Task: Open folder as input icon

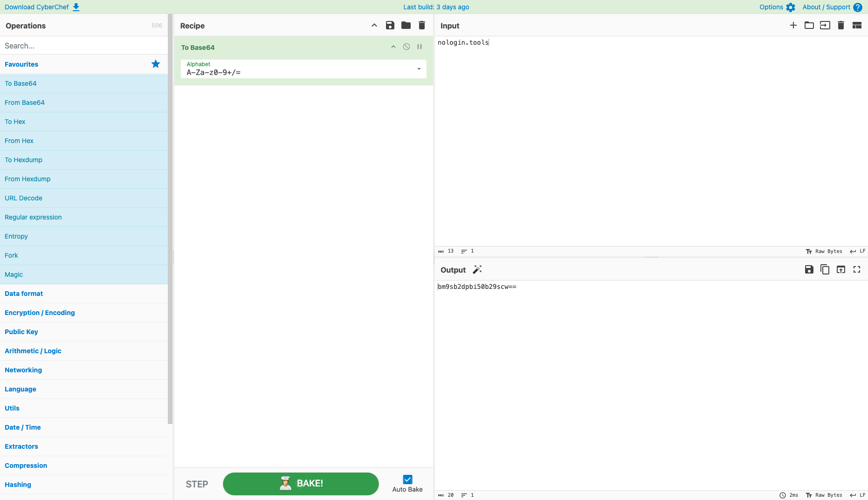Action: click(x=809, y=26)
